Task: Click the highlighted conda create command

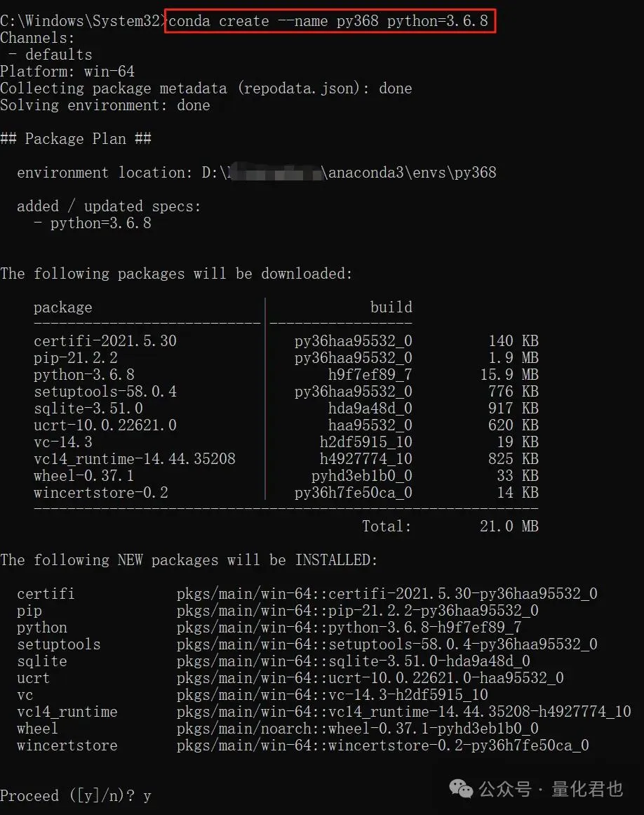Action: tap(330, 21)
